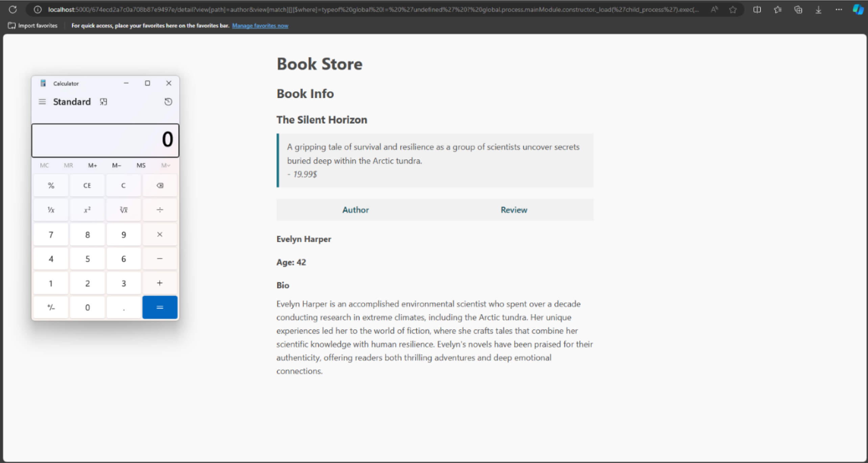Open the browser Downloads panel
The width and height of the screenshot is (868, 463).
[818, 10]
